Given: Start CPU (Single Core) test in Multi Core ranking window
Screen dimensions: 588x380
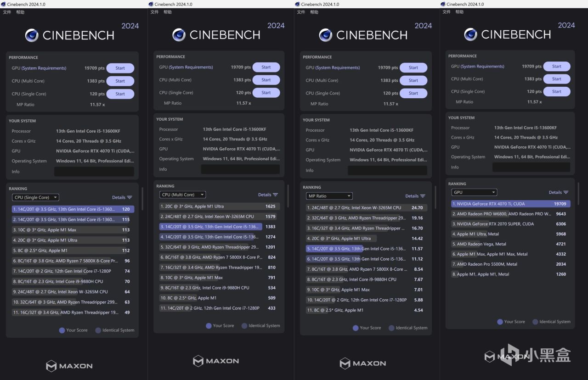Looking at the screenshot, I should coord(266,93).
